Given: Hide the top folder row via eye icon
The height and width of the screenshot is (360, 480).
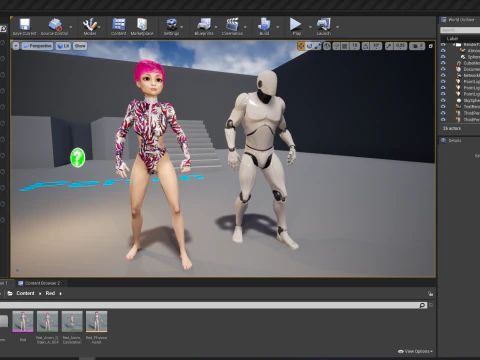Looking at the screenshot, I should point(443,44).
